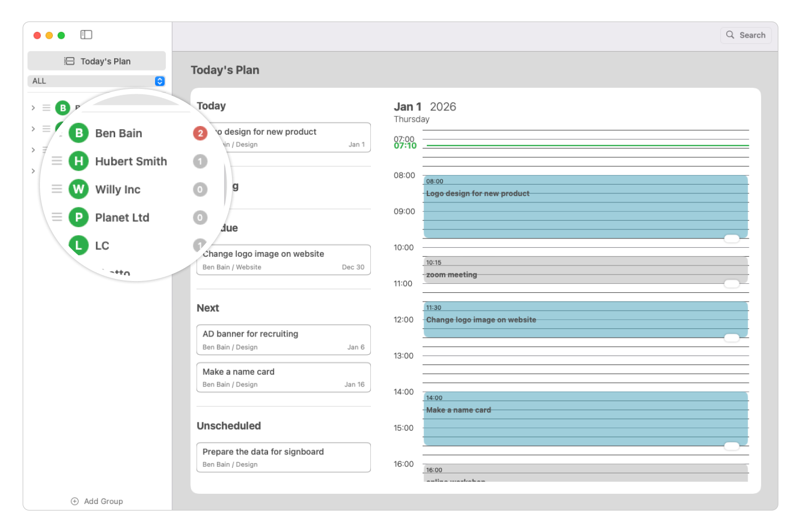Open the ALL filter dropdown
801x532 pixels.
coord(159,81)
